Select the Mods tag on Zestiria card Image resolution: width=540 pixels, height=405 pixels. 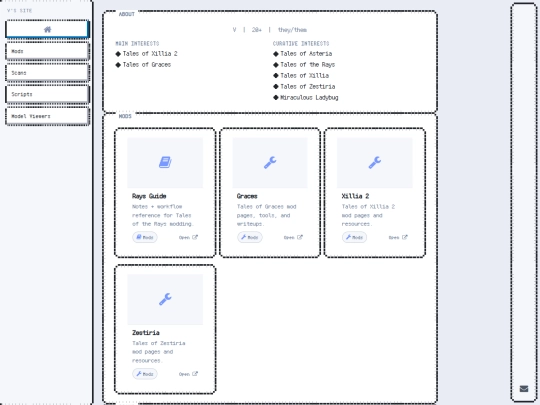pos(145,374)
